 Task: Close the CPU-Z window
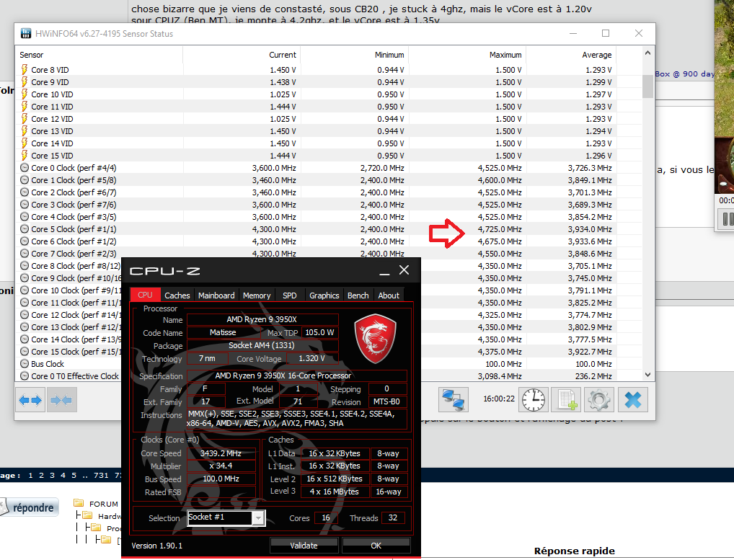pyautogui.click(x=404, y=270)
